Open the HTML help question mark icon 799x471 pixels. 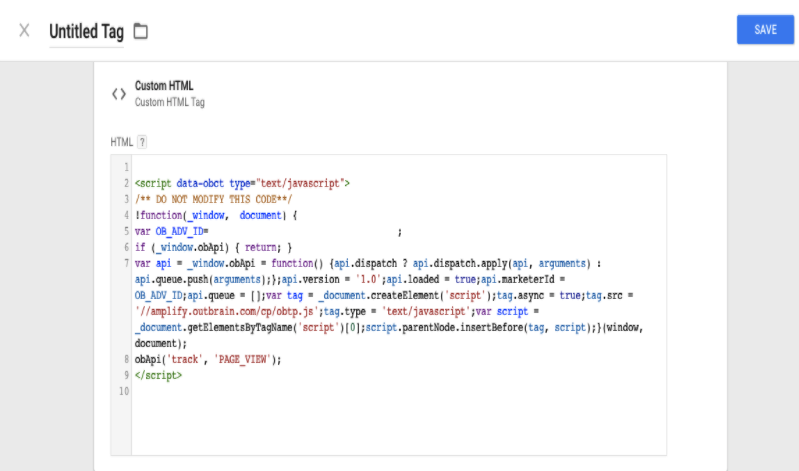click(142, 143)
